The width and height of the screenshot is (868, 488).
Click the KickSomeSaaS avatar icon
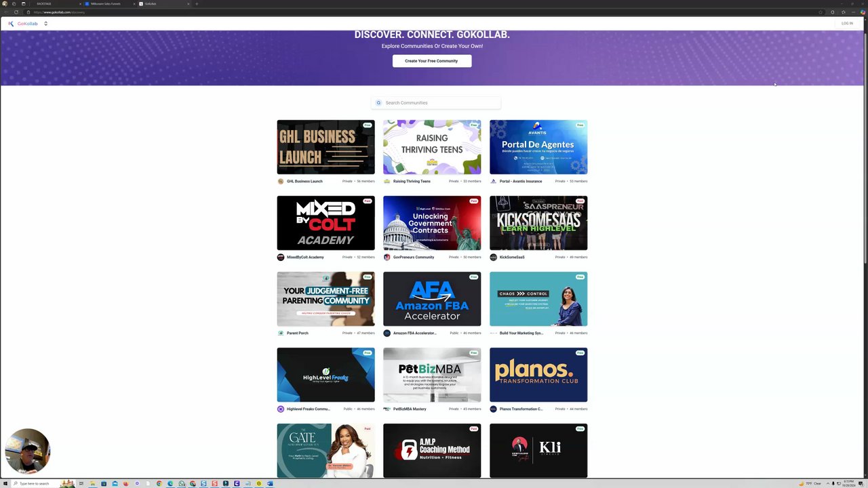click(494, 258)
